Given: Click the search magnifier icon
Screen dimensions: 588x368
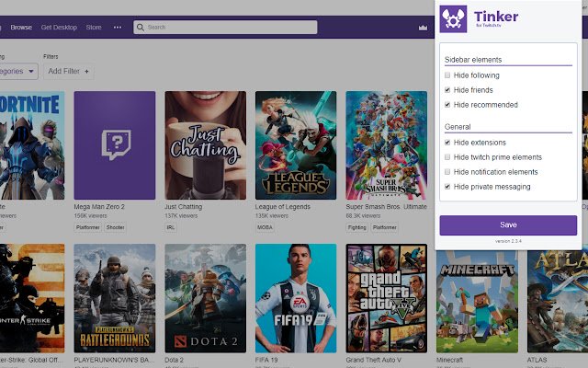Looking at the screenshot, I should coord(141,28).
